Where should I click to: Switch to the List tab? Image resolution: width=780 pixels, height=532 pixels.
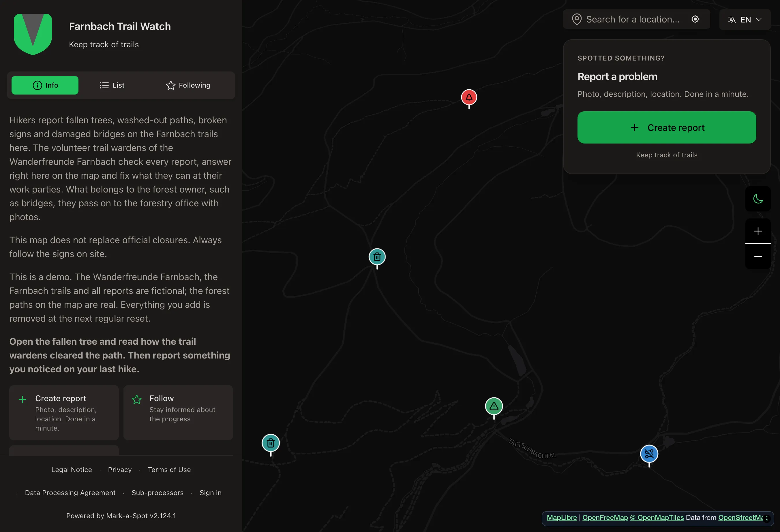pos(112,85)
